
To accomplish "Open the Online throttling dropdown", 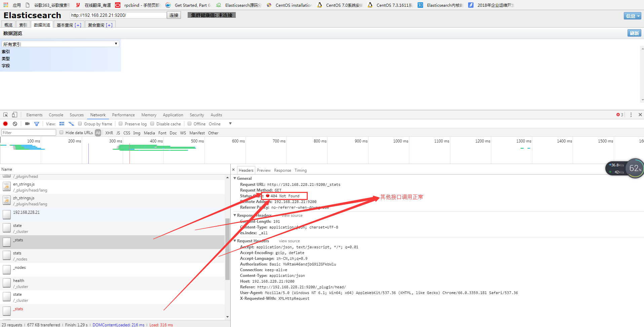I will click(220, 124).
